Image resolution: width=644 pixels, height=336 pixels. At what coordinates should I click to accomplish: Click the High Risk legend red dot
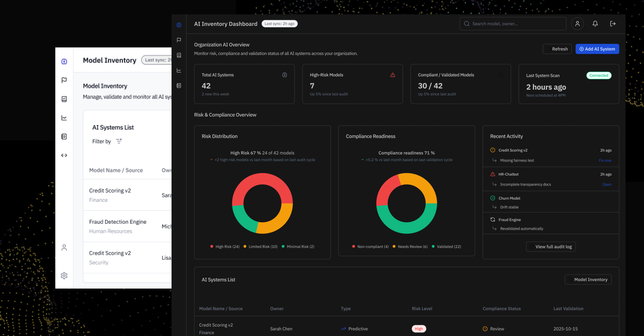[212, 246]
